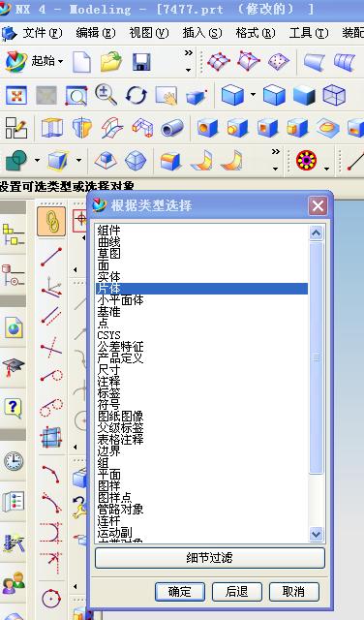Open the Training graduation cap icon

pos(13,367)
